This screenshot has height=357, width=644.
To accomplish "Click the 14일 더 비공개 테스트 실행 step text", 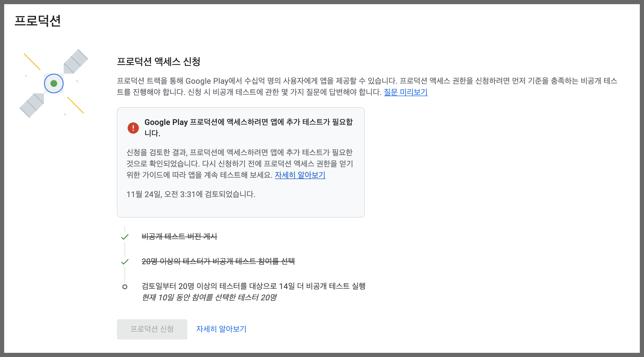I will [x=253, y=286].
